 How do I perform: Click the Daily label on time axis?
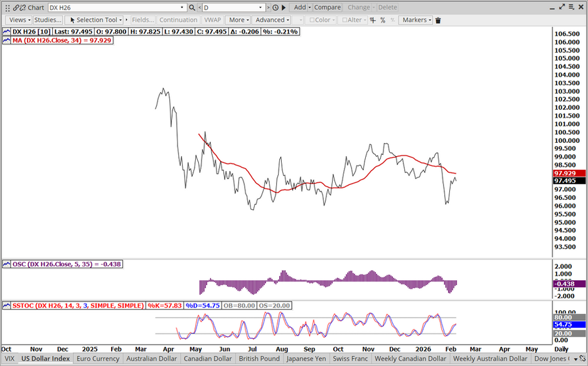[562, 349]
